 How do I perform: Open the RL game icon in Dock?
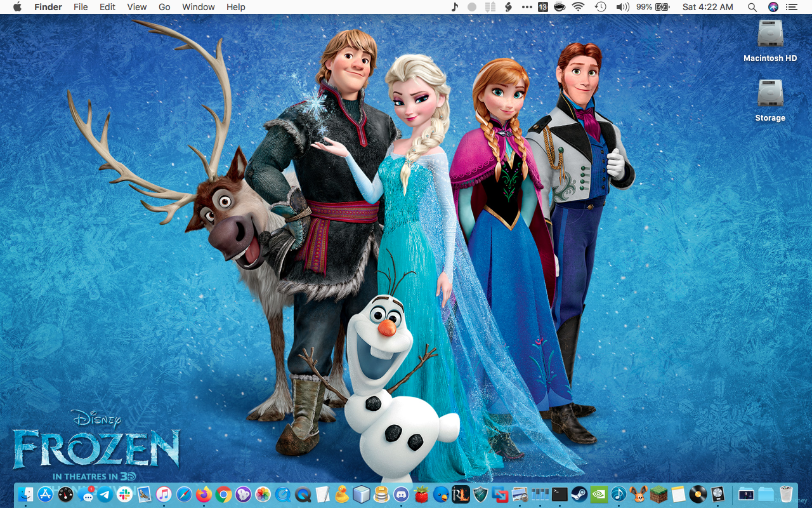[x=461, y=494]
